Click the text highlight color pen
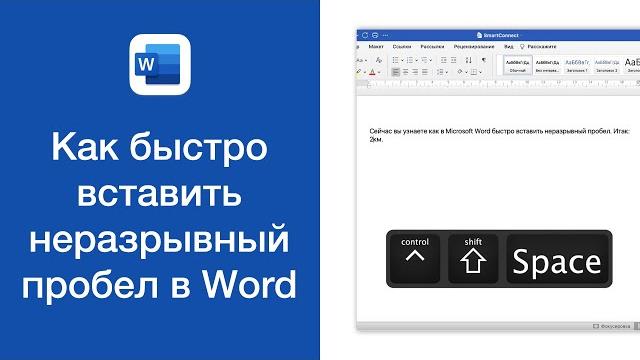Image resolution: width=640 pixels, height=360 pixels. (359, 72)
